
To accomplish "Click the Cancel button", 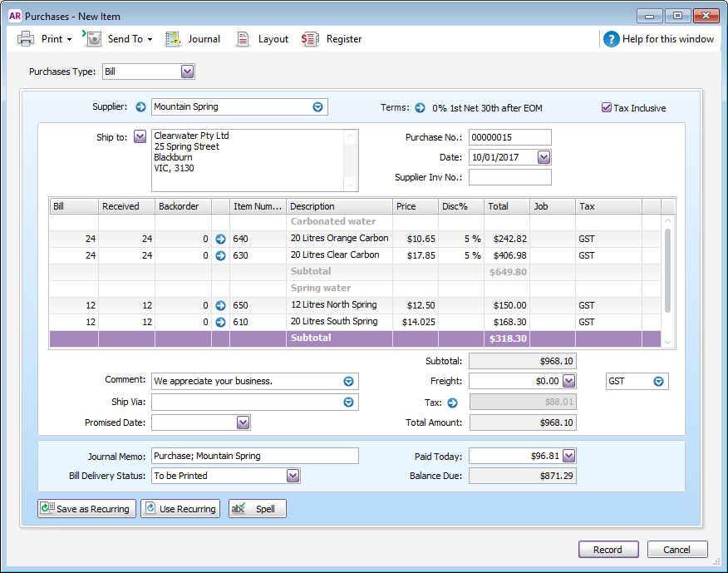I will click(x=677, y=550).
